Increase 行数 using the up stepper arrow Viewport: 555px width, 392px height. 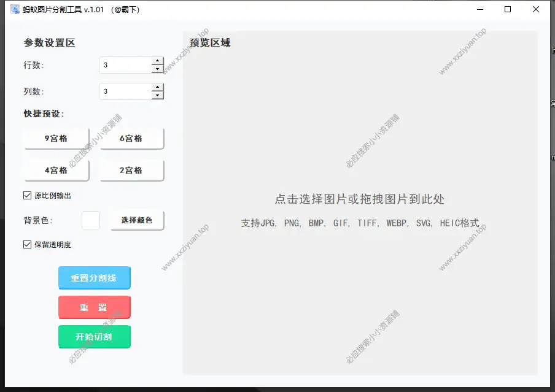point(158,61)
